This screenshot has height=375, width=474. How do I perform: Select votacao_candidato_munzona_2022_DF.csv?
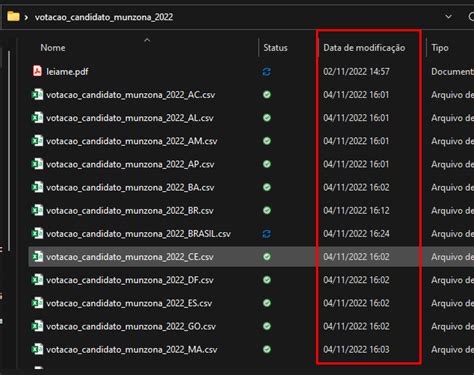click(130, 280)
